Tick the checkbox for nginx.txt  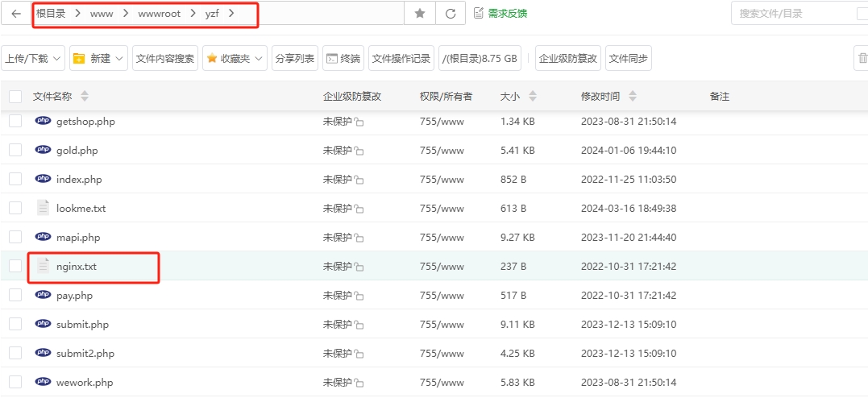pyautogui.click(x=15, y=266)
